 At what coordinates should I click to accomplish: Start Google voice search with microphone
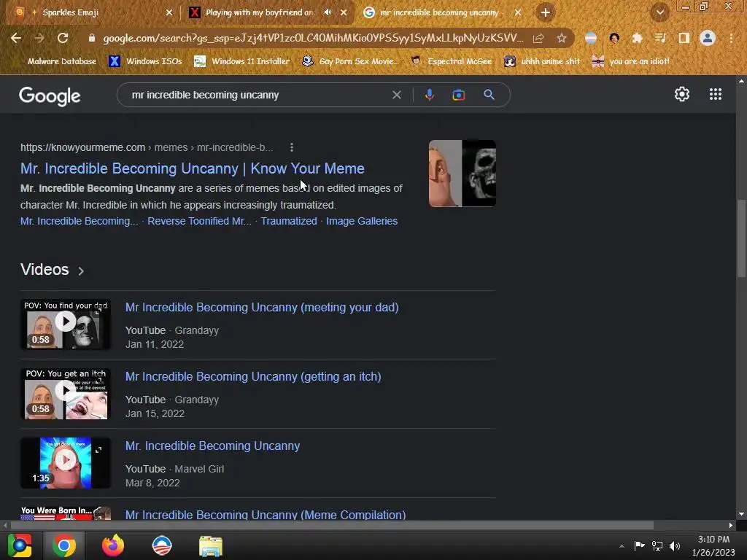point(429,95)
